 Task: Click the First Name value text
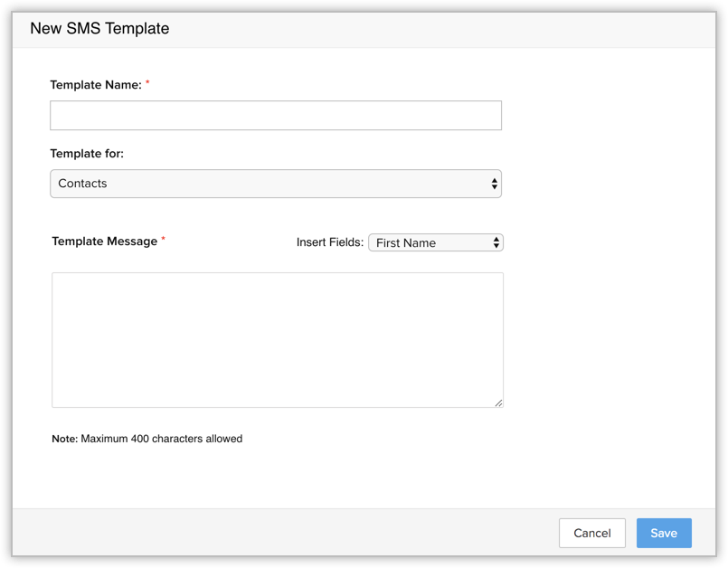point(406,242)
